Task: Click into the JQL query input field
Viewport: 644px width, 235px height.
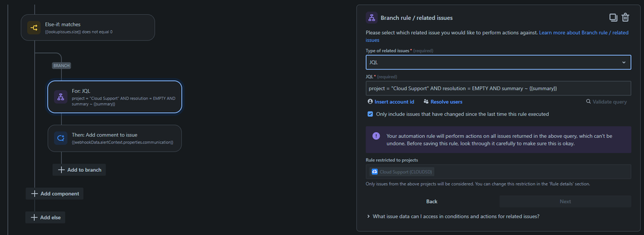Action: [498, 88]
